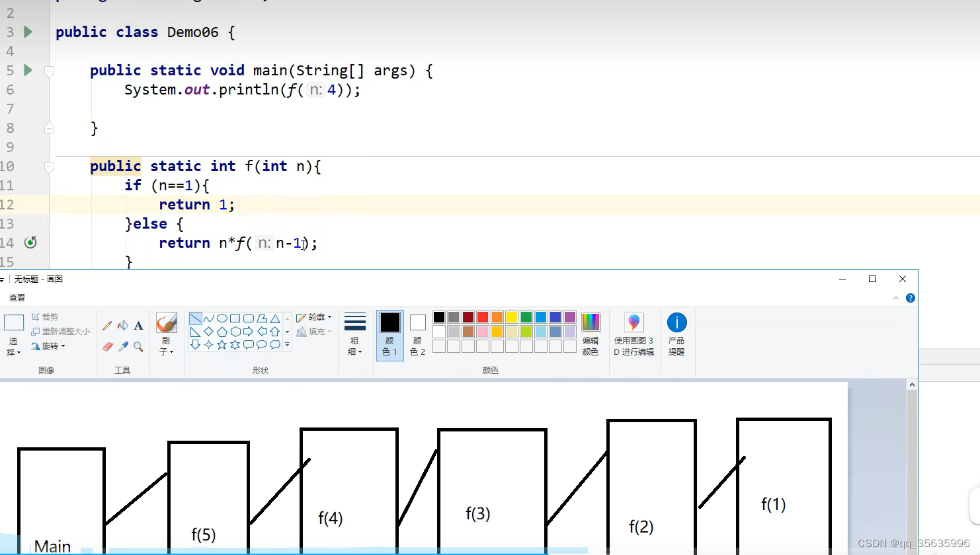The image size is (980, 555).
Task: Select the Magnifier tool
Action: click(x=138, y=346)
